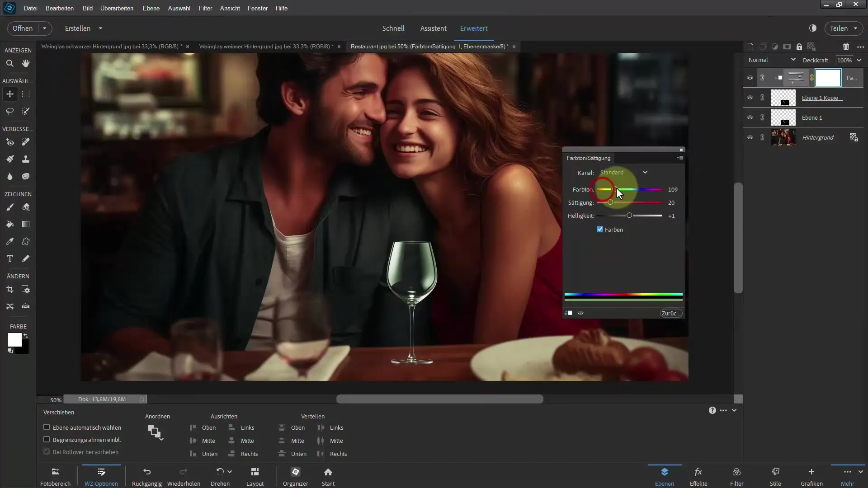
Task: Click the Start home button
Action: [328, 477]
